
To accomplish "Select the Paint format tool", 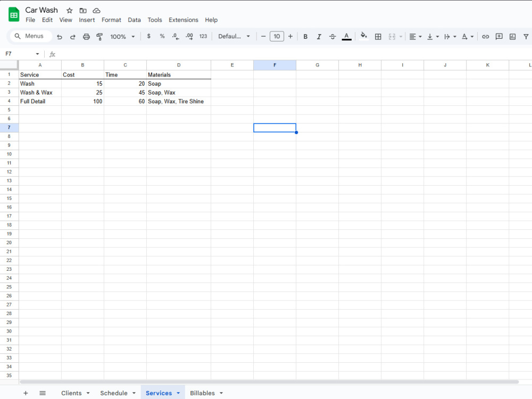I will (x=99, y=37).
